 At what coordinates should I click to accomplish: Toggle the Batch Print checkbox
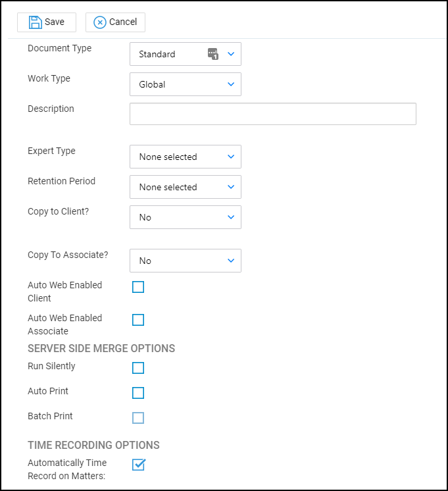point(138,418)
